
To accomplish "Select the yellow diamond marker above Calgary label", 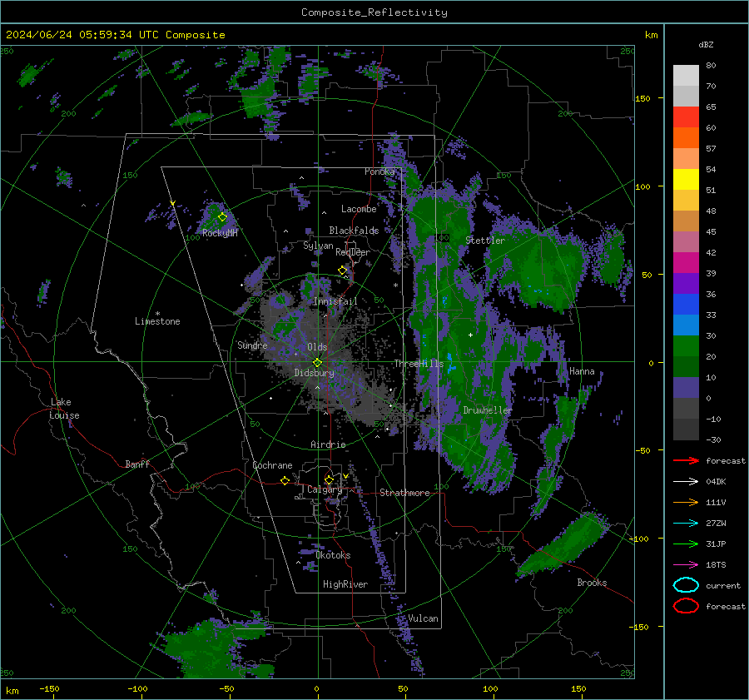I will 329,479.
